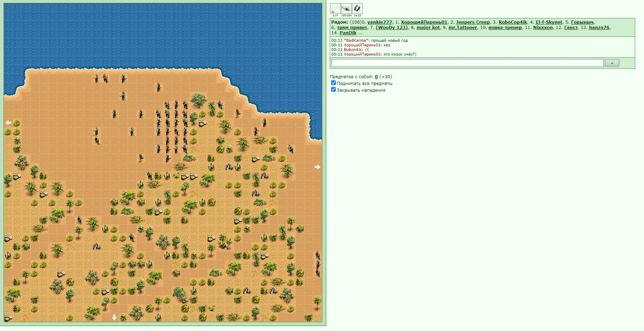Viewport: 644px width, 331px height.
Task: Open nearby player major kot link
Action: [x=428, y=28]
